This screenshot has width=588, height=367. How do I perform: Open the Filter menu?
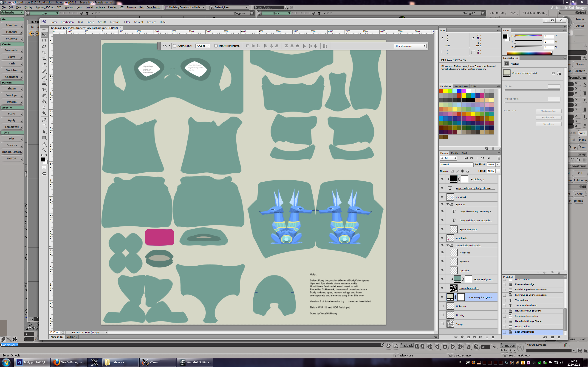[127, 22]
